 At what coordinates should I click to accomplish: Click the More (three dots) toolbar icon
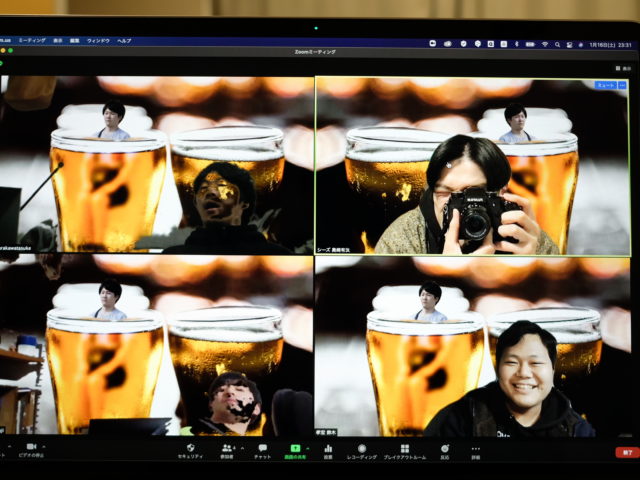point(476,448)
